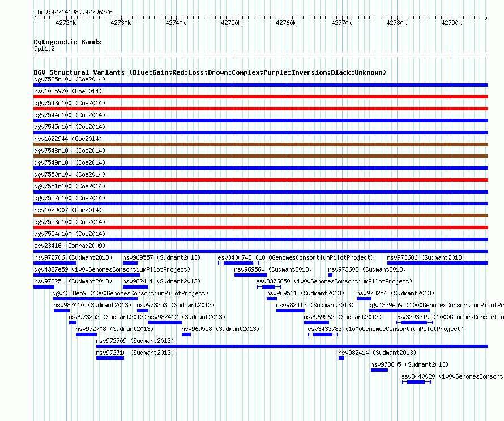Click the 42790k ruler tick label

click(451, 23)
